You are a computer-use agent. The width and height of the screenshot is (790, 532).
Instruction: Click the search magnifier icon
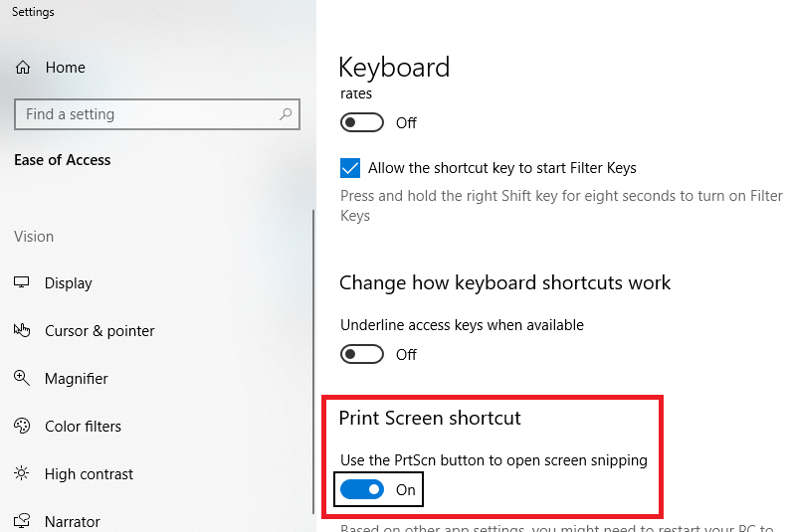click(x=286, y=114)
